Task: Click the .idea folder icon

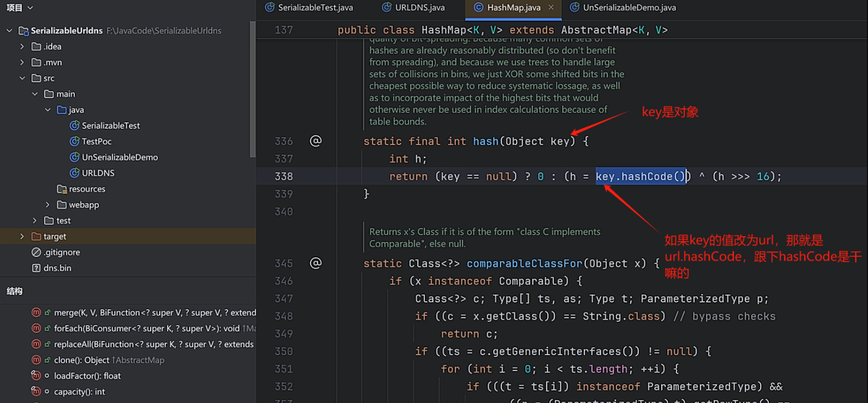Action: [x=36, y=47]
